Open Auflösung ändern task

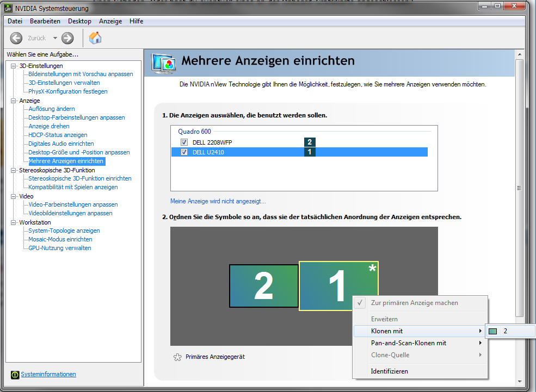[x=52, y=109]
